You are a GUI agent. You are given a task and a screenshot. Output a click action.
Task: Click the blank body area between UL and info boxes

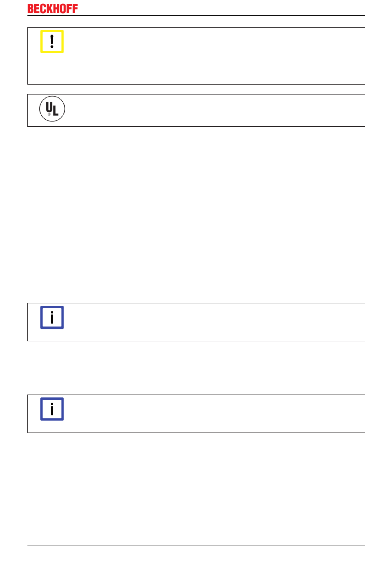point(196,215)
